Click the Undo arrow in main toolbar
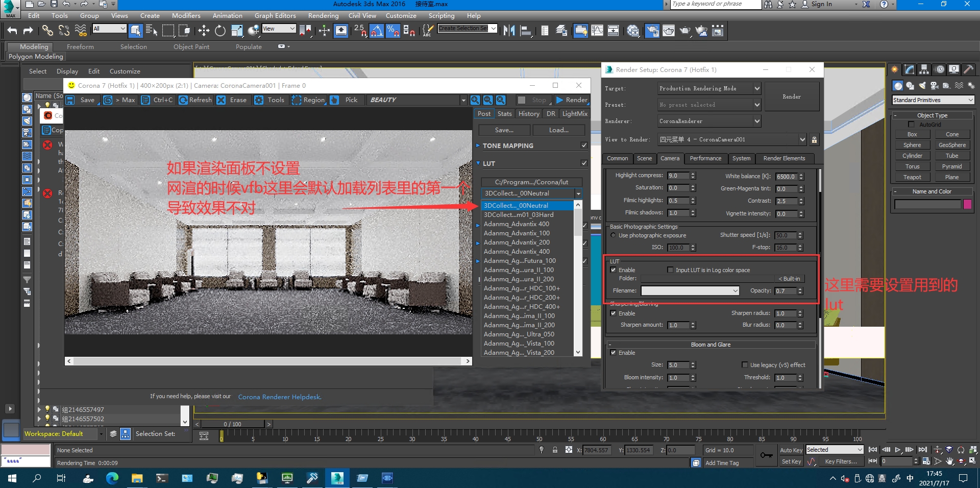This screenshot has height=488, width=980. [12, 31]
